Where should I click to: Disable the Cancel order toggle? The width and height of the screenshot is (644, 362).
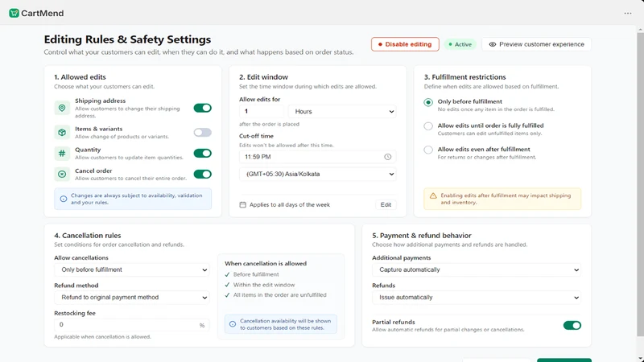(x=203, y=174)
